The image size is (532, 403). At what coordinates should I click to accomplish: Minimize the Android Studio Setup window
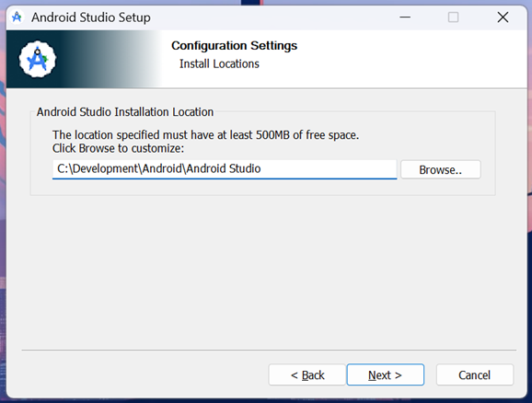click(405, 17)
